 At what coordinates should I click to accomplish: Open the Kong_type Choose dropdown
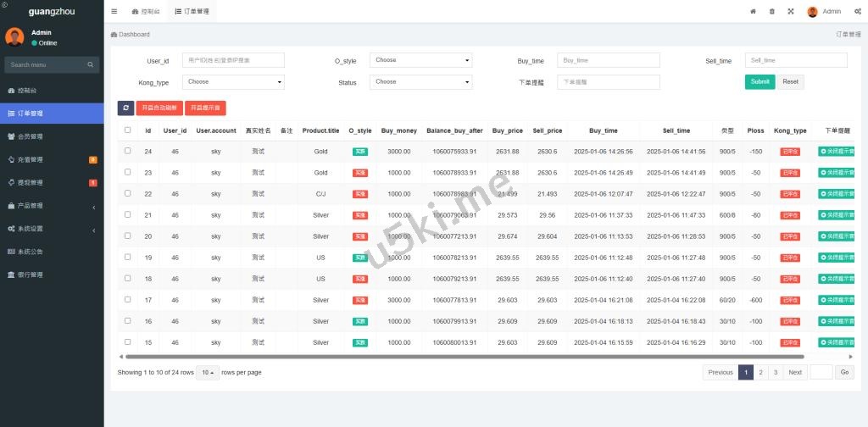235,82
